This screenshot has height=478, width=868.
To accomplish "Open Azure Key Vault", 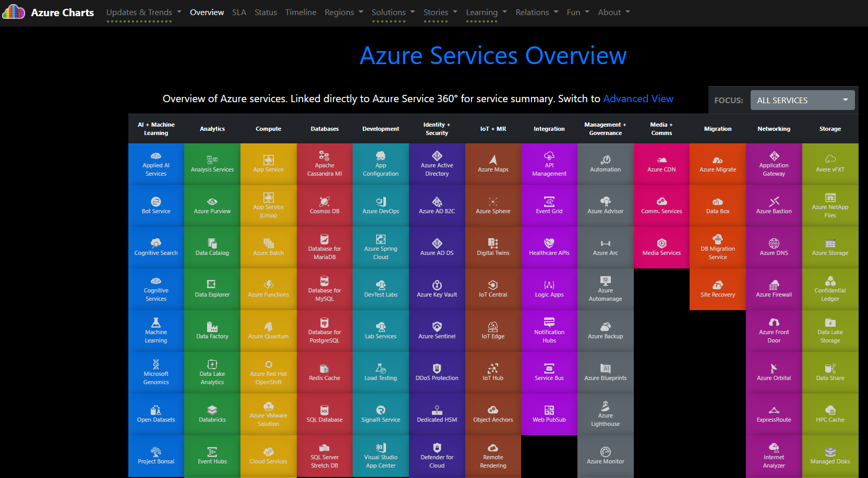I will [x=437, y=289].
